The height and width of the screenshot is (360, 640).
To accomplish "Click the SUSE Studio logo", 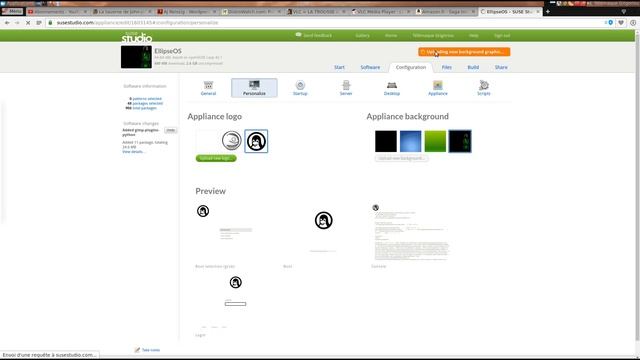I will pyautogui.click(x=137, y=37).
